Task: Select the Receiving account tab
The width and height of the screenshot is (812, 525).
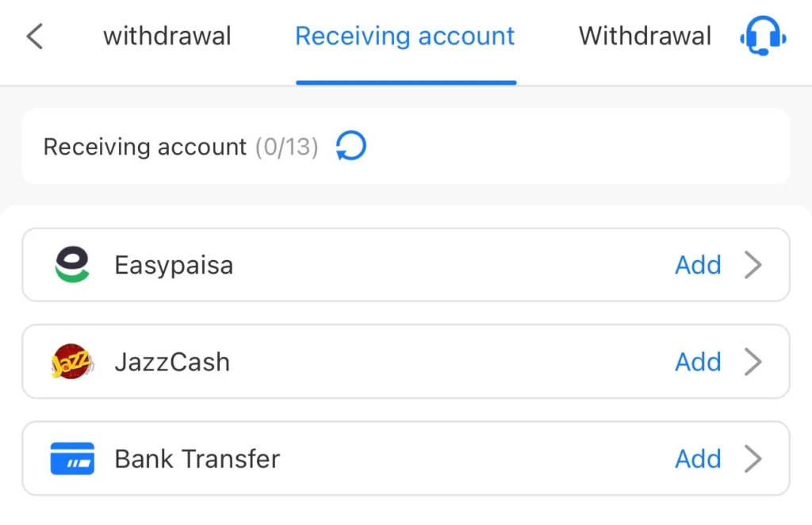Action: pos(405,36)
